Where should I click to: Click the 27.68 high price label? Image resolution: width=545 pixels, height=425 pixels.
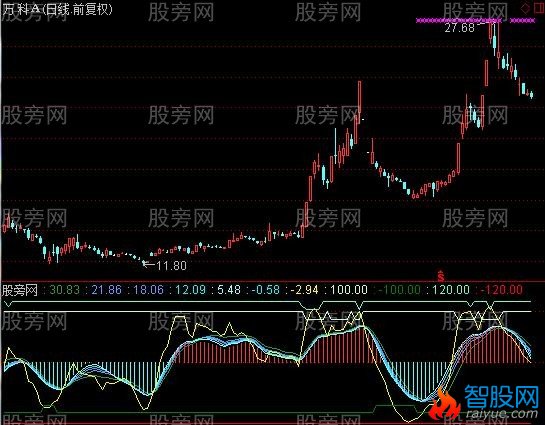pyautogui.click(x=459, y=28)
